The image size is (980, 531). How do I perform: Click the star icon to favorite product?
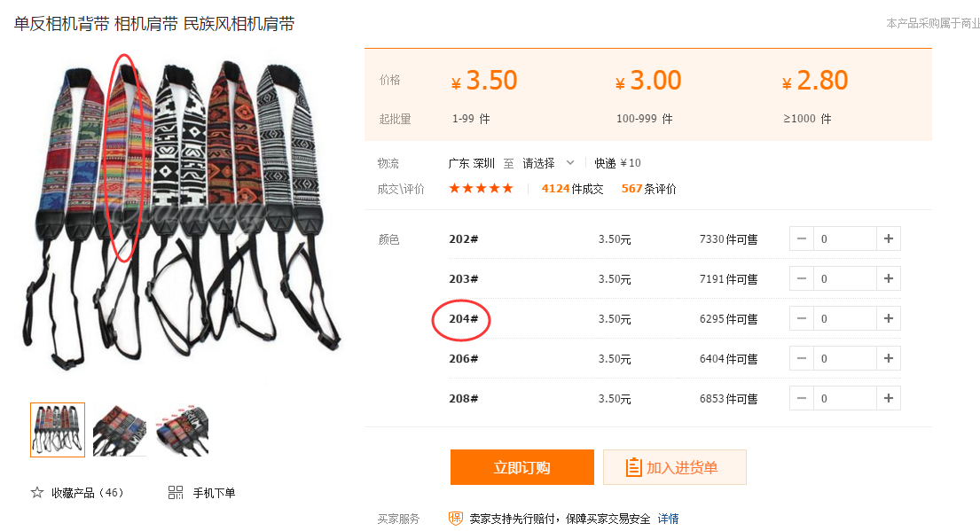[37, 493]
